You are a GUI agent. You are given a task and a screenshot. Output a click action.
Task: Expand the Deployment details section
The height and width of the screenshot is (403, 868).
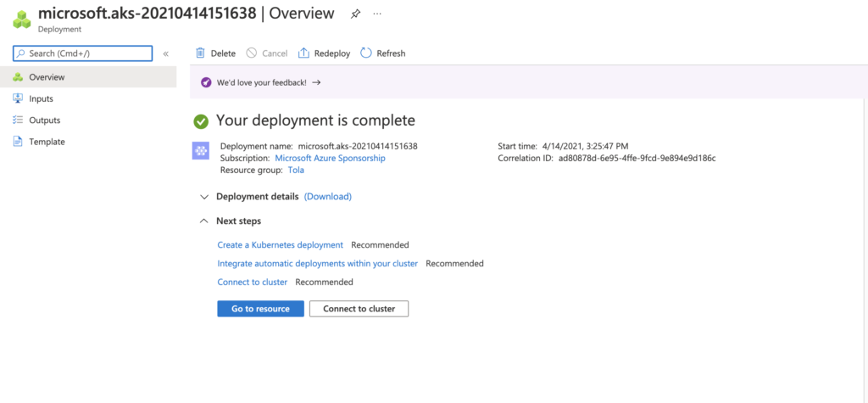205,197
